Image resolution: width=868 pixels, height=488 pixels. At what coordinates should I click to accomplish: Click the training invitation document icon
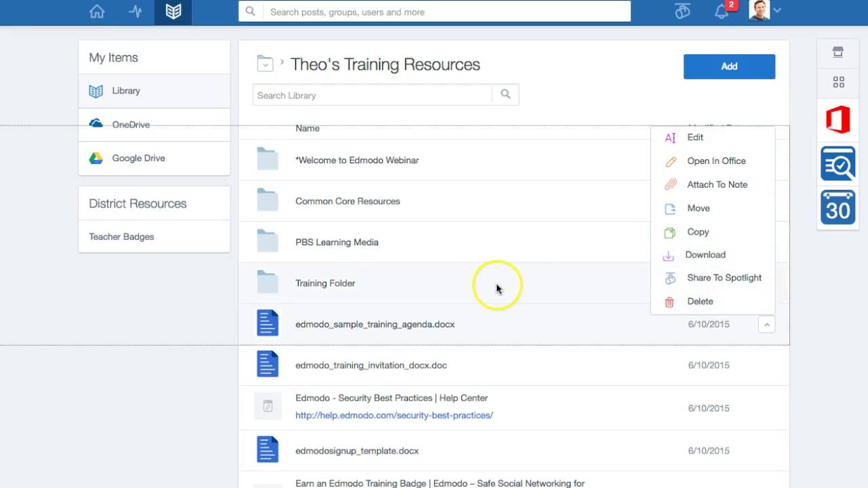(268, 364)
